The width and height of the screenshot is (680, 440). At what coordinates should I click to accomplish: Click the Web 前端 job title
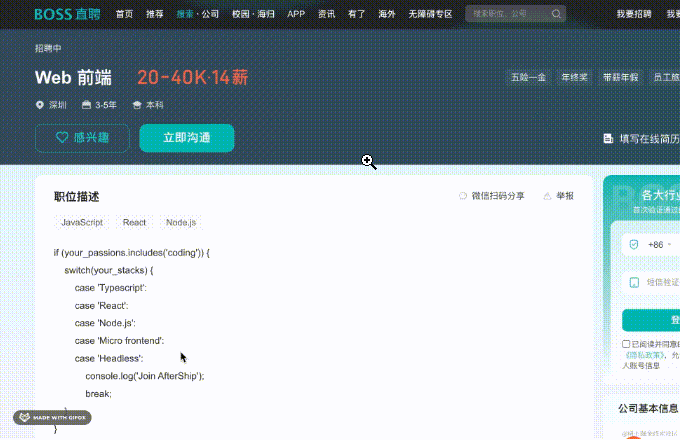point(73,78)
